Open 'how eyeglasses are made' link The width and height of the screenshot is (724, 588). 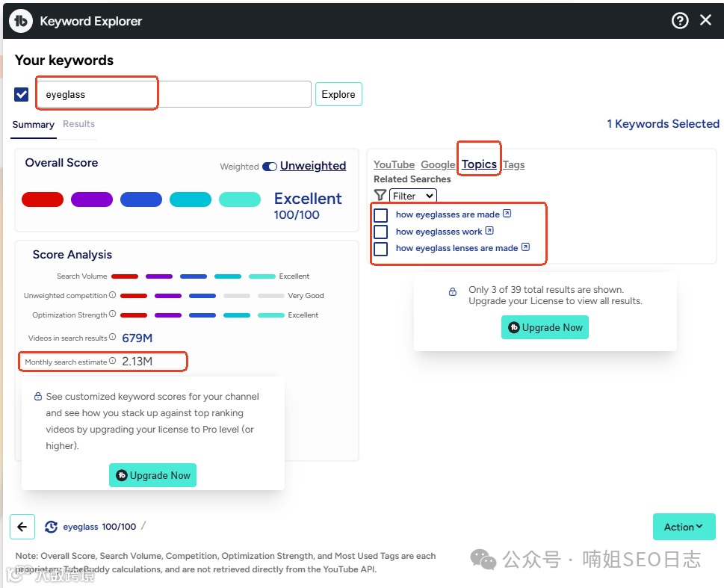tap(448, 214)
